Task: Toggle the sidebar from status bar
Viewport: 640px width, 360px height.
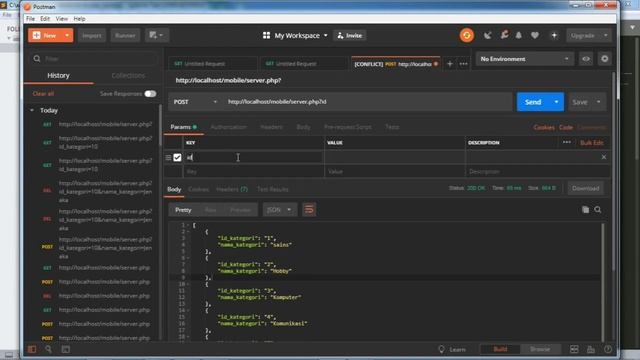Action: [32, 349]
